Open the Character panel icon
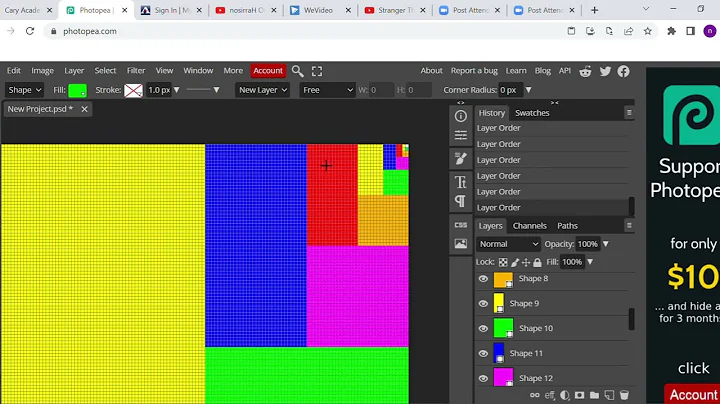 [x=461, y=182]
